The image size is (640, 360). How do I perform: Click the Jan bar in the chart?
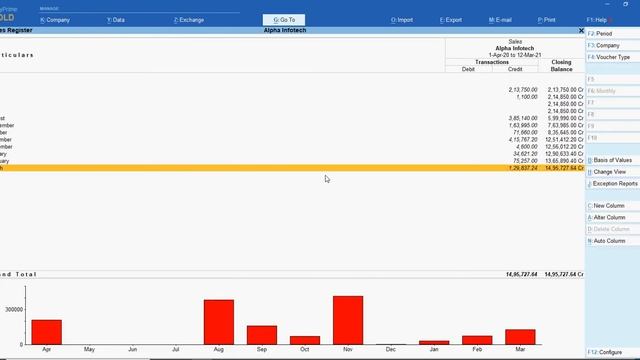(434, 342)
